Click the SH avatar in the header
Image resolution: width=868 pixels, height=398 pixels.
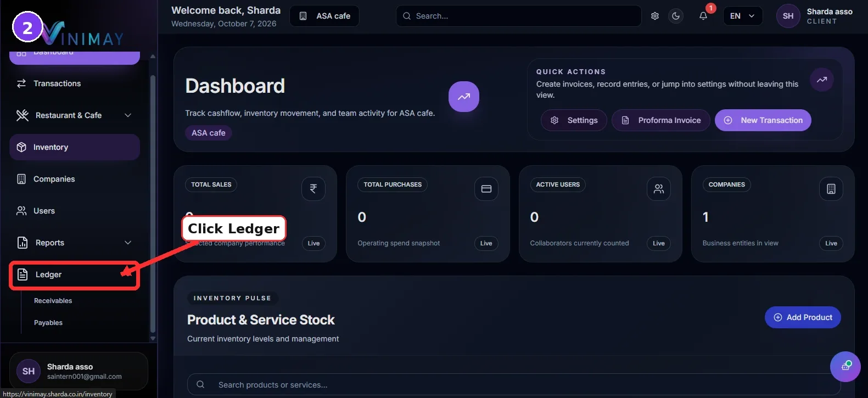788,16
